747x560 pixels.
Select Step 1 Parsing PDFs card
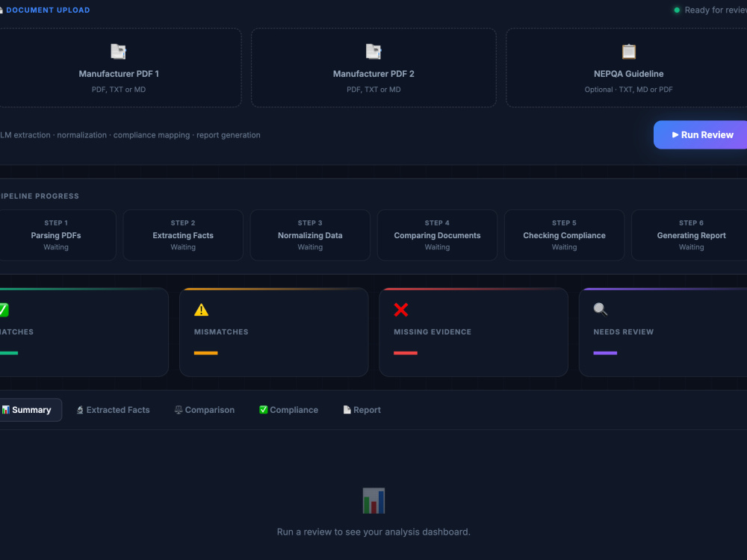tap(56, 234)
